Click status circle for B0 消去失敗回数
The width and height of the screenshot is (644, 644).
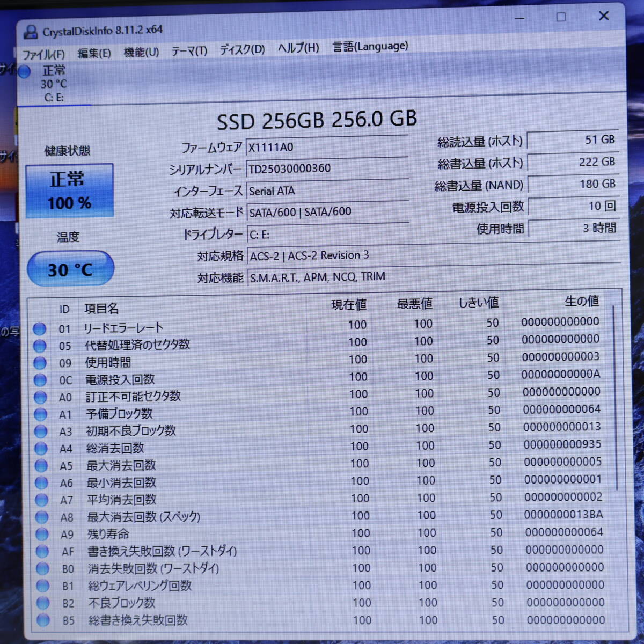[x=42, y=568]
